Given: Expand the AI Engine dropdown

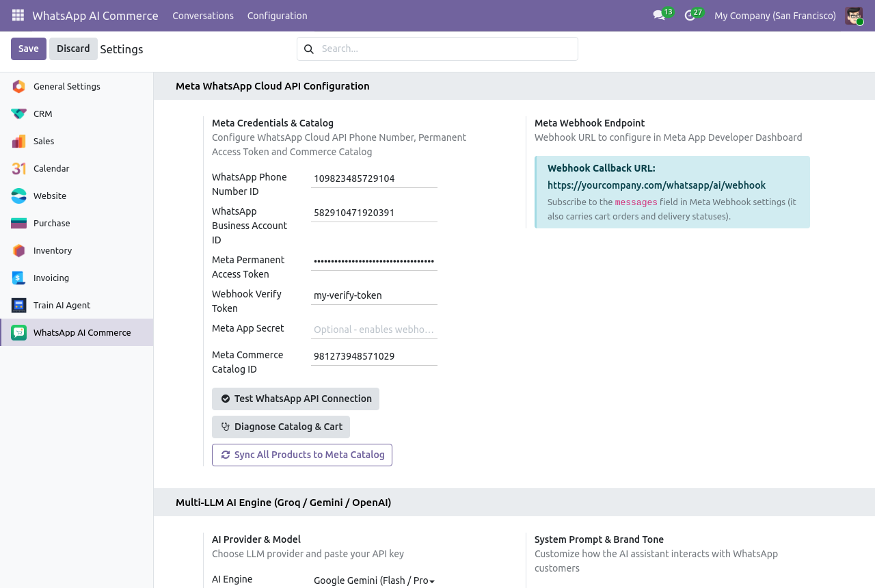Looking at the screenshot, I should [374, 580].
